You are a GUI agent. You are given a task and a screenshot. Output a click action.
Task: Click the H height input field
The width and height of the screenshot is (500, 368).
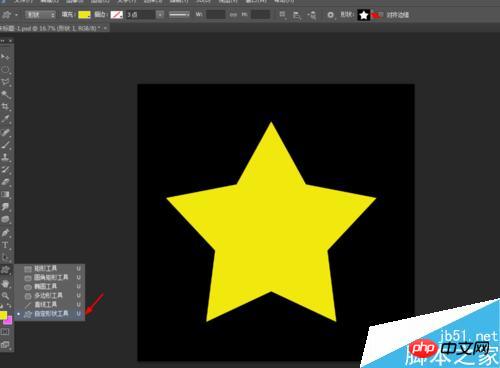point(260,15)
